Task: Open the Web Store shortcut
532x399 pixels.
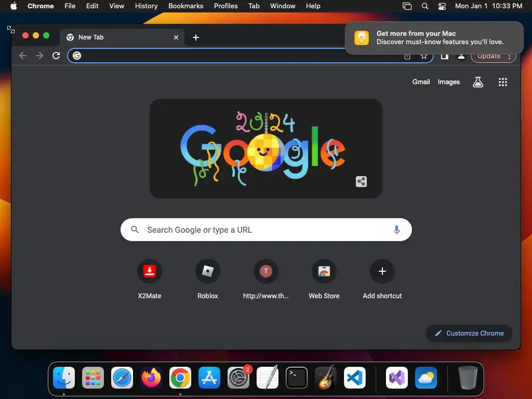Action: (324, 279)
